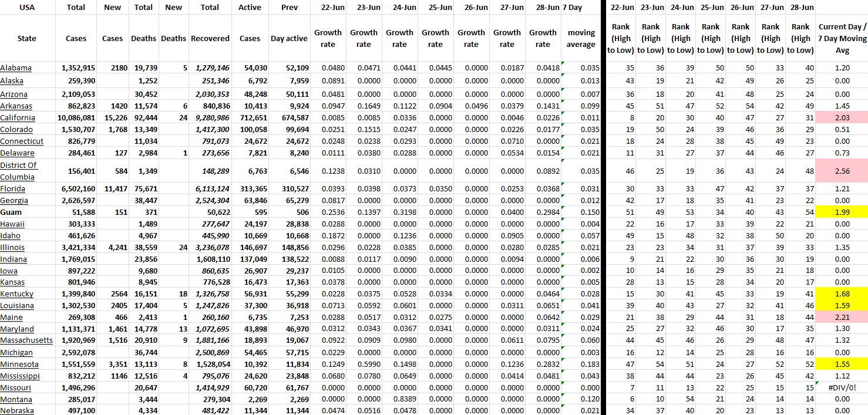Image resolution: width=868 pixels, height=415 pixels.
Task: Click California's total cases 10,086,081 cell
Action: click(x=78, y=118)
